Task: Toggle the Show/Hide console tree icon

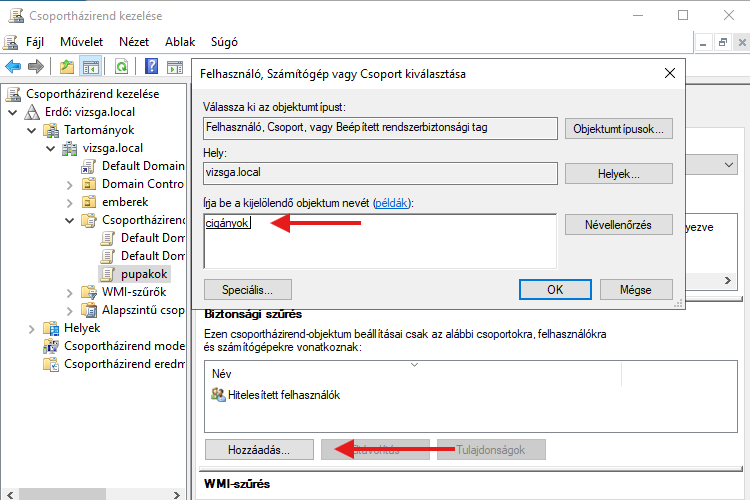Action: tap(90, 66)
